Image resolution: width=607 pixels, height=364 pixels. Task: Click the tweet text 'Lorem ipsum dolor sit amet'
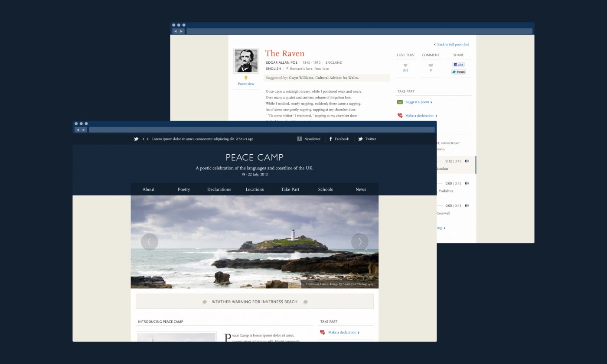(193, 139)
